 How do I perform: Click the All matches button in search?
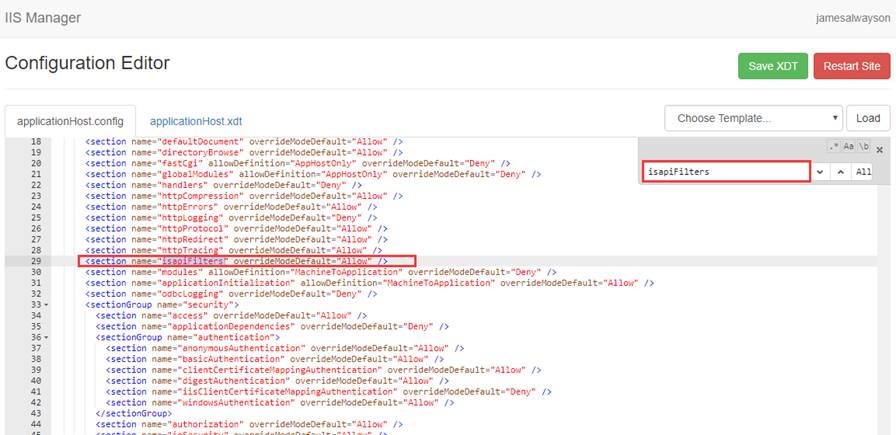click(863, 172)
